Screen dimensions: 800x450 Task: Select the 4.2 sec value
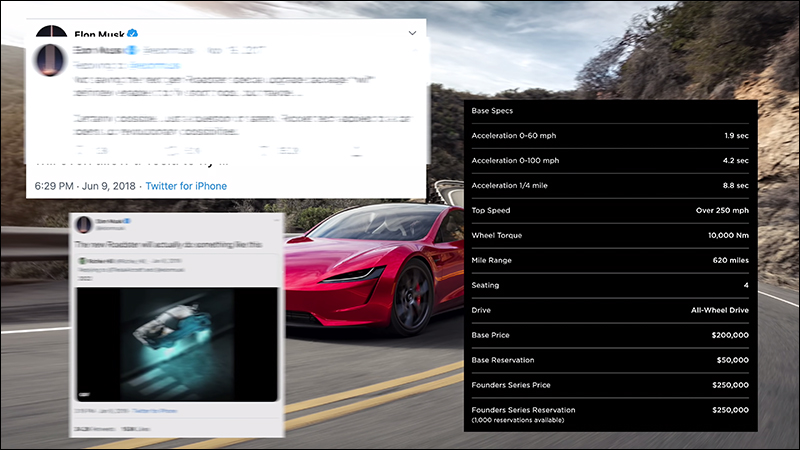736,161
